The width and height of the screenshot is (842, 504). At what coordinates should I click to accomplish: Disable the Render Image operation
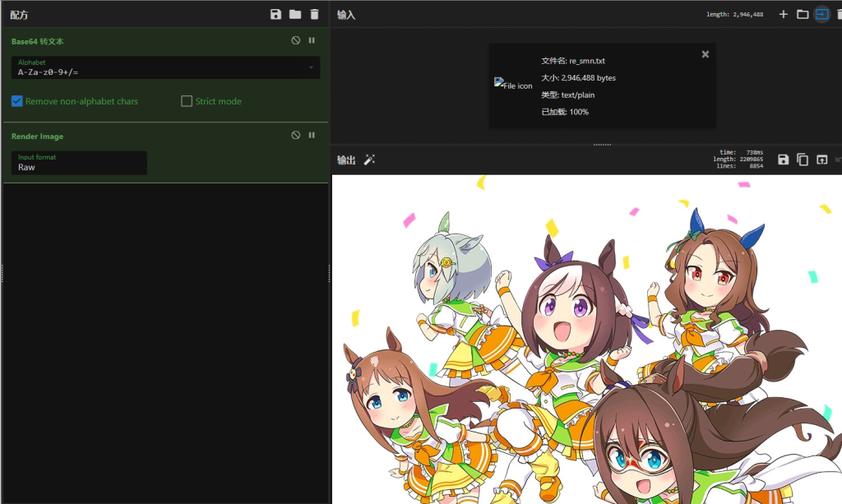pyautogui.click(x=295, y=136)
